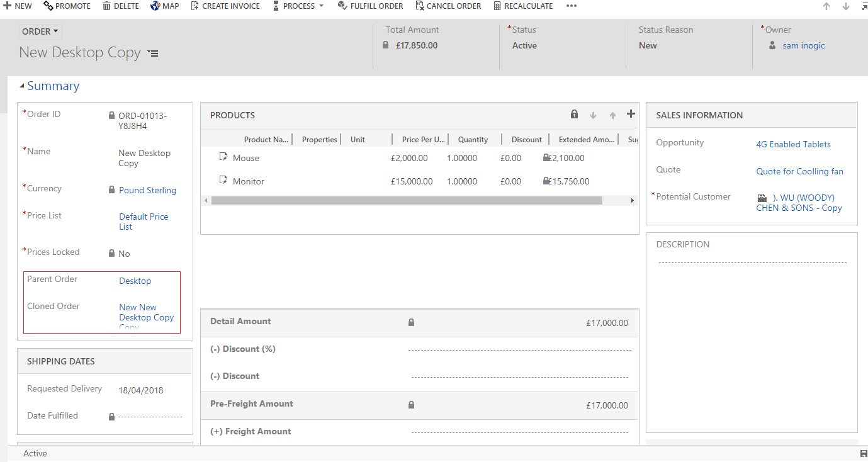The width and height of the screenshot is (868, 462).
Task: Click the CANCEL ORDER icon
Action: [x=420, y=6]
